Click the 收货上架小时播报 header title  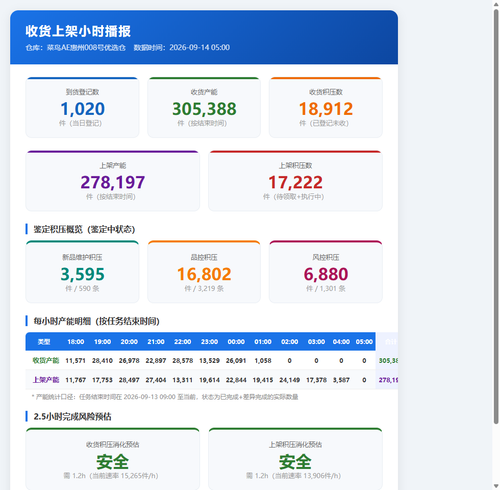point(78,31)
